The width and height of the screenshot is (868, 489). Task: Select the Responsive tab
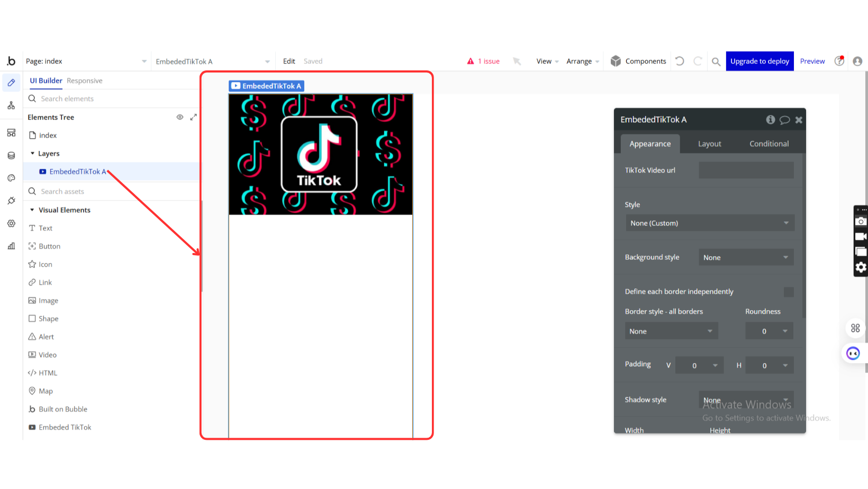pyautogui.click(x=85, y=80)
